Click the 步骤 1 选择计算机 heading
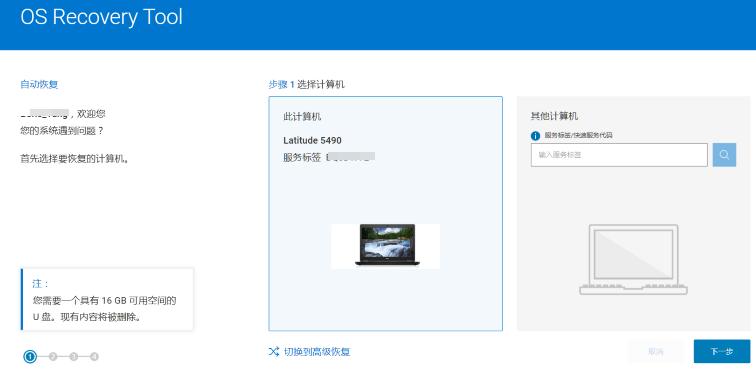The width and height of the screenshot is (756, 382). (x=307, y=84)
